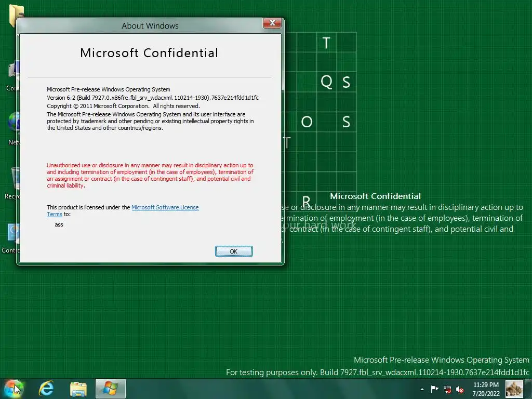Viewport: 532px width, 399px height.
Task: Open the Microsoft Software License Terms link
Action: (165, 207)
